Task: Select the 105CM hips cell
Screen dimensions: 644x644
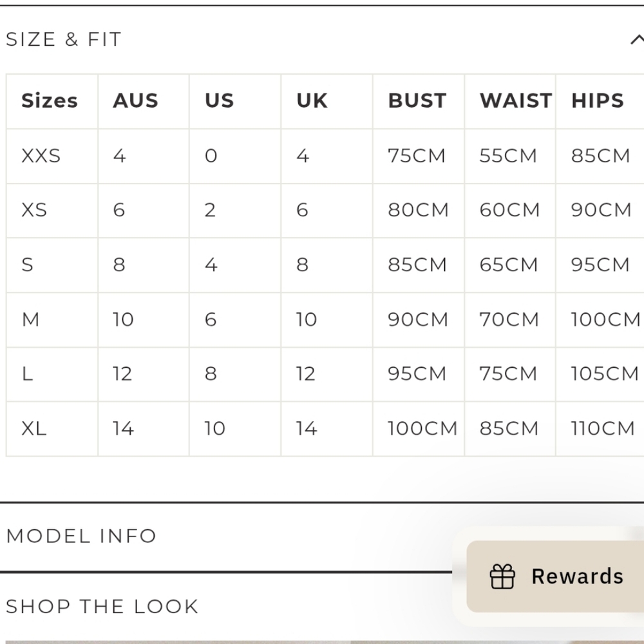Action: point(605,374)
